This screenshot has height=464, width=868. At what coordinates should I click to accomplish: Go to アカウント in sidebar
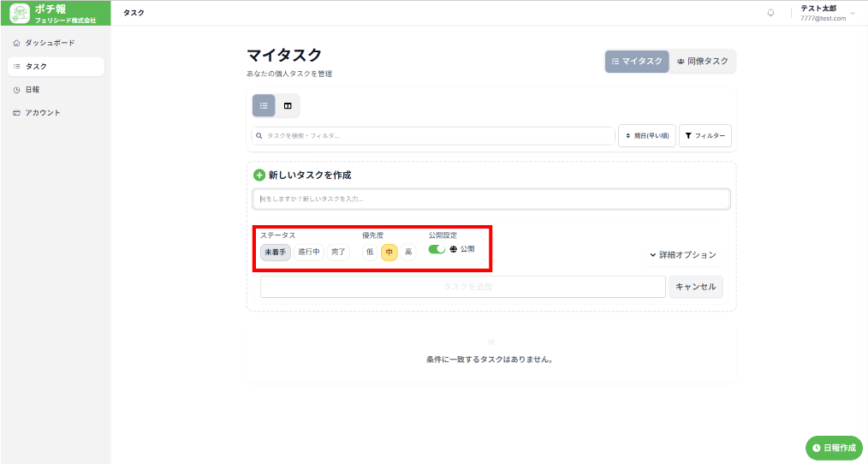click(x=42, y=112)
